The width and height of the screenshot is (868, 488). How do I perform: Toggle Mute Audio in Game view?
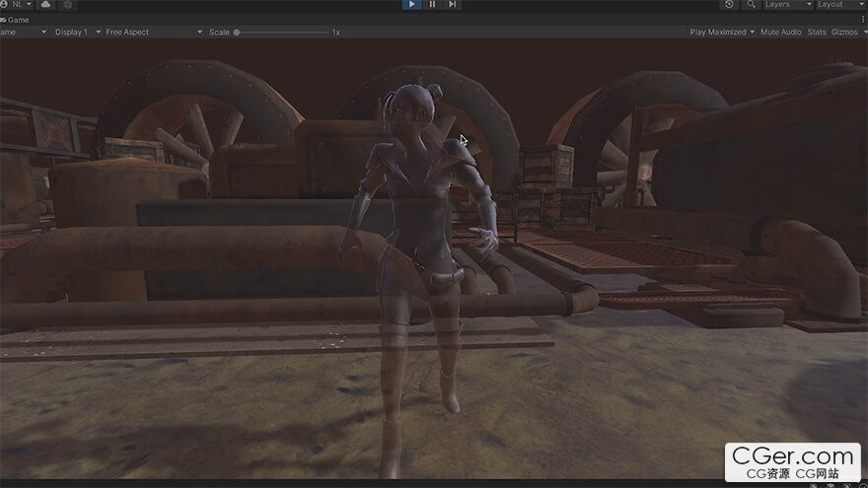click(x=780, y=33)
